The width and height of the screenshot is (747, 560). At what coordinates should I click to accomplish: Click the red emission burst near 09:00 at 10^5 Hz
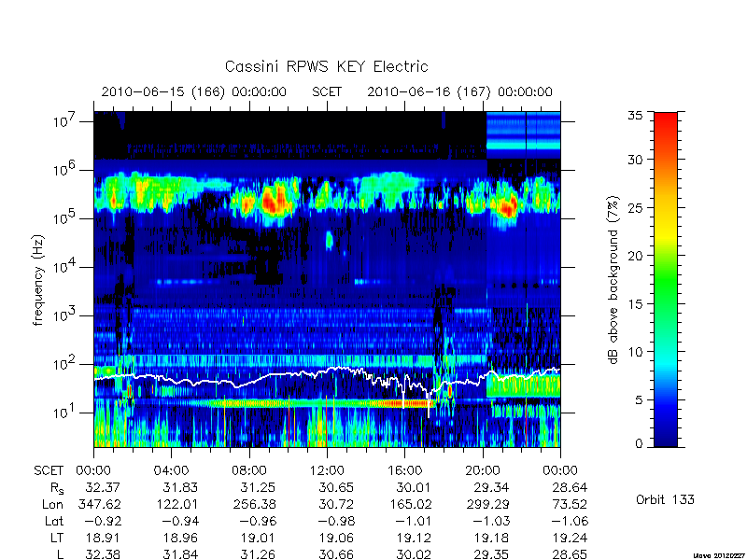[x=275, y=200]
